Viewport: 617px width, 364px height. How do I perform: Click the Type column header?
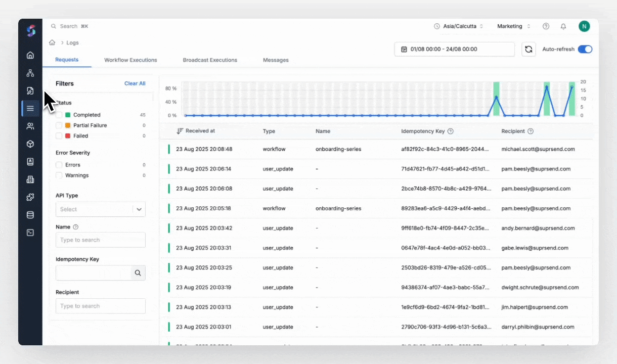tap(269, 131)
